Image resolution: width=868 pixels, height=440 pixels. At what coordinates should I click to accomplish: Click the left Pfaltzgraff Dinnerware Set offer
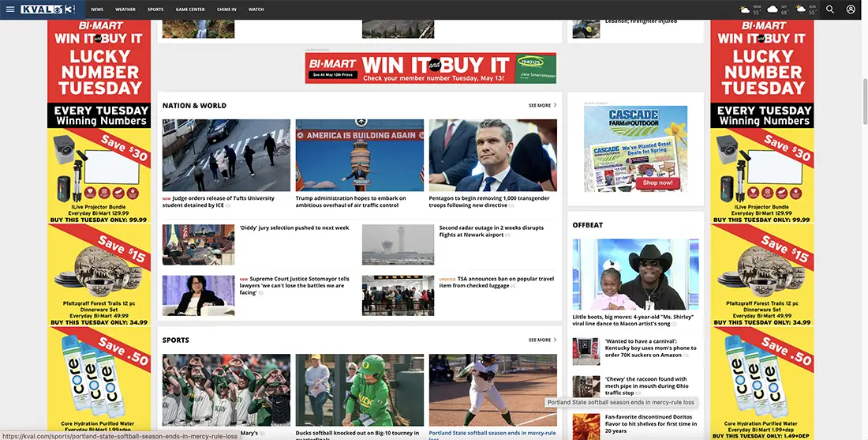[99, 275]
